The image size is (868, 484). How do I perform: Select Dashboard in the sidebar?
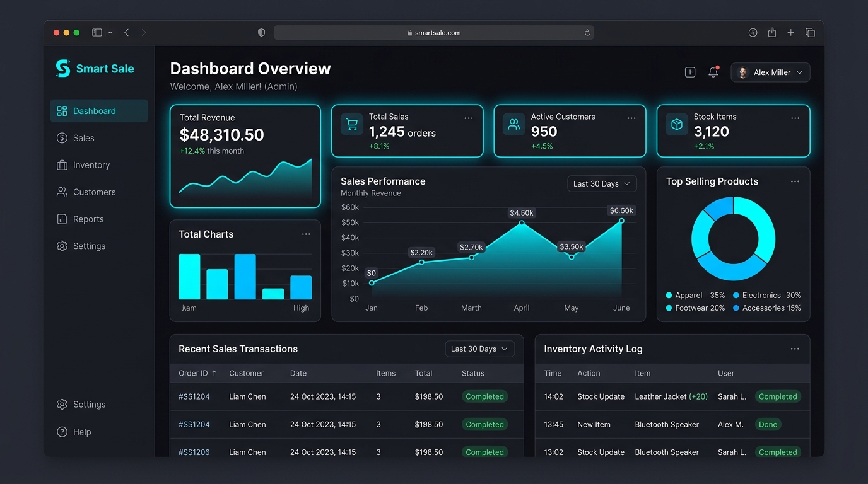click(99, 111)
